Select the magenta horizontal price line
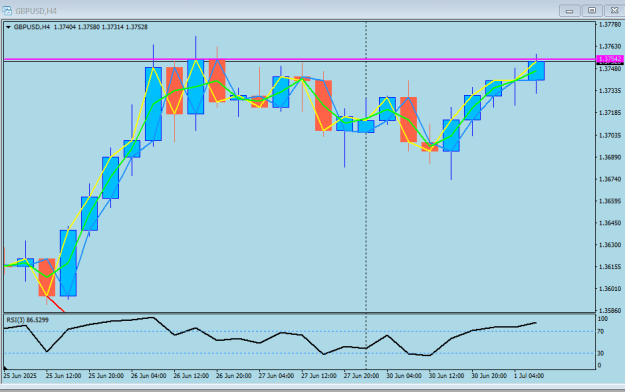This screenshot has width=625, height=392. (x=299, y=59)
